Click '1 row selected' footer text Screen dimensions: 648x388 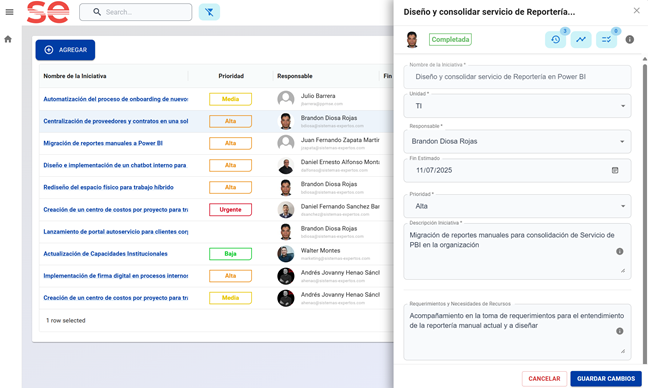66,320
